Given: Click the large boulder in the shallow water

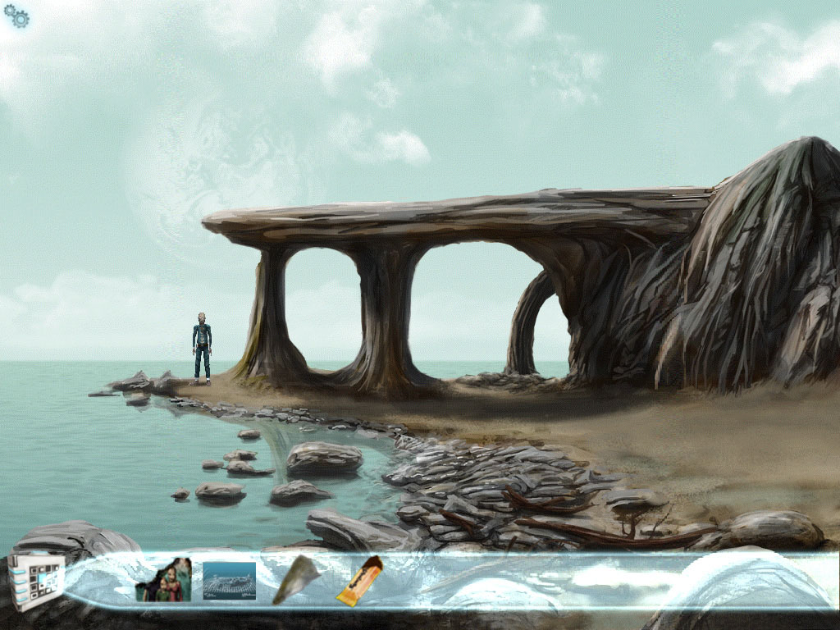Looking at the screenshot, I should (x=324, y=458).
